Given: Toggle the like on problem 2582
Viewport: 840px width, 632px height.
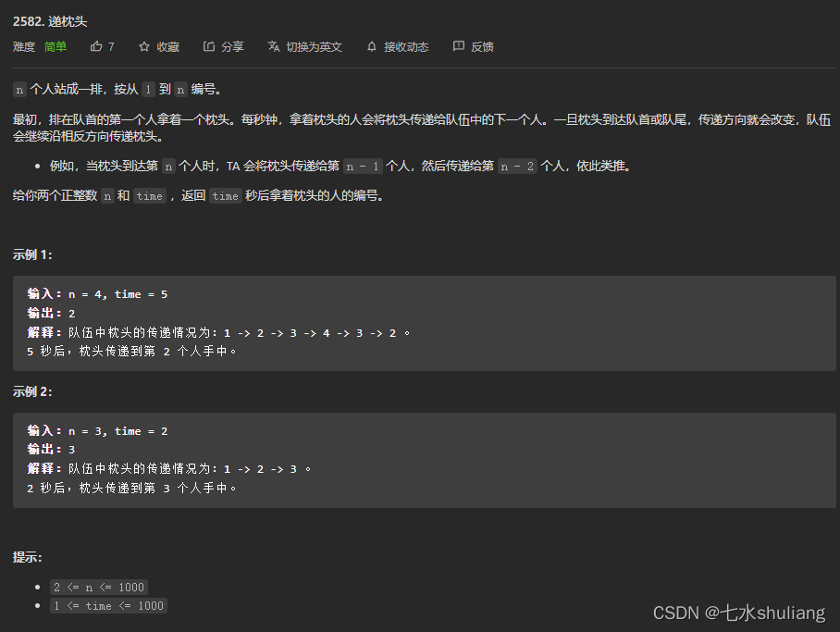Looking at the screenshot, I should pyautogui.click(x=102, y=46).
